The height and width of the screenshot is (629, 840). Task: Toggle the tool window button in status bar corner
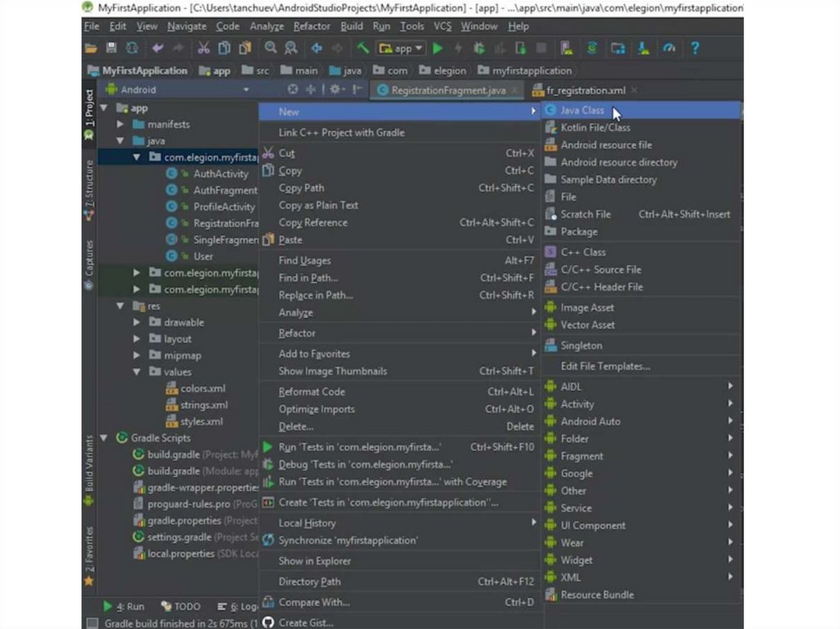tap(92, 623)
